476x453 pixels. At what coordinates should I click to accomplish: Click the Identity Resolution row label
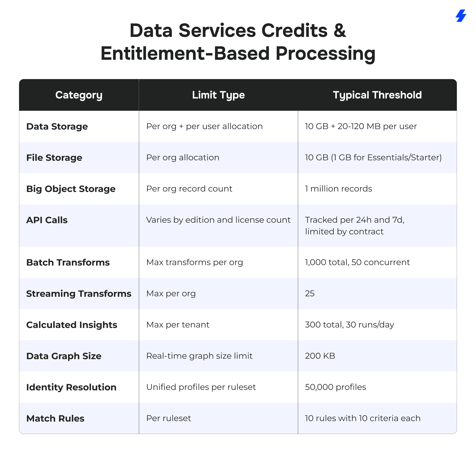coord(71,387)
